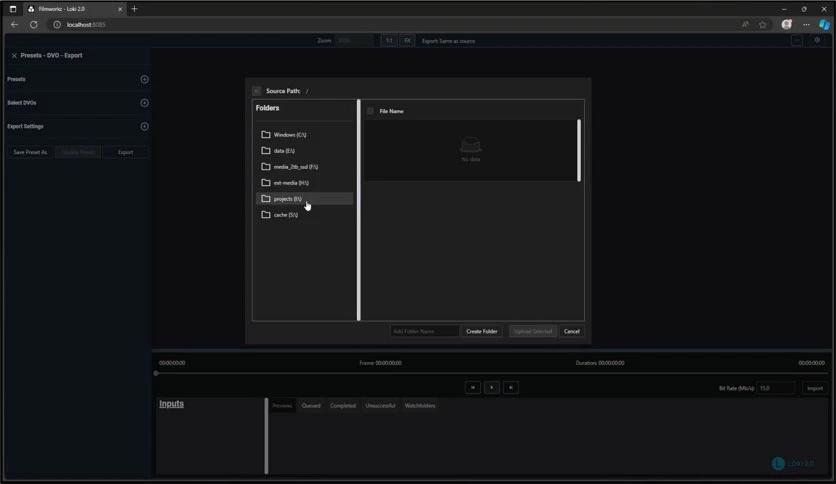
Task: Check the File Name select-all checkbox
Action: coord(371,111)
